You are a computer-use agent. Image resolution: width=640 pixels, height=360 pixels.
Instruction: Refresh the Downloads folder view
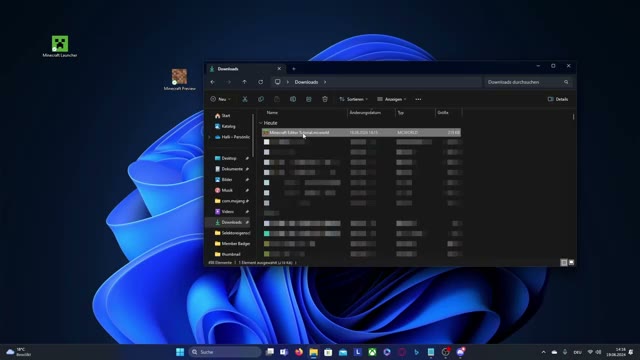[x=260, y=82]
